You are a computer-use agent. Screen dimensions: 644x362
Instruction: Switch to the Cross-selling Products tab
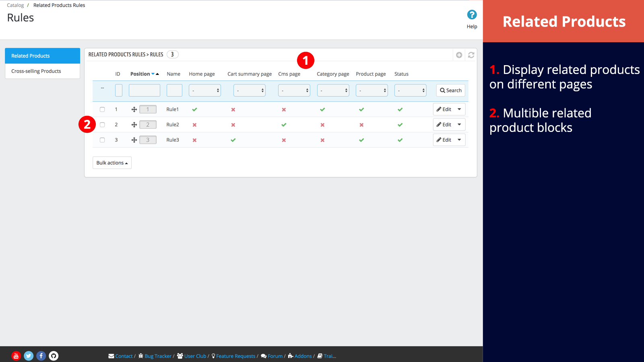click(42, 71)
